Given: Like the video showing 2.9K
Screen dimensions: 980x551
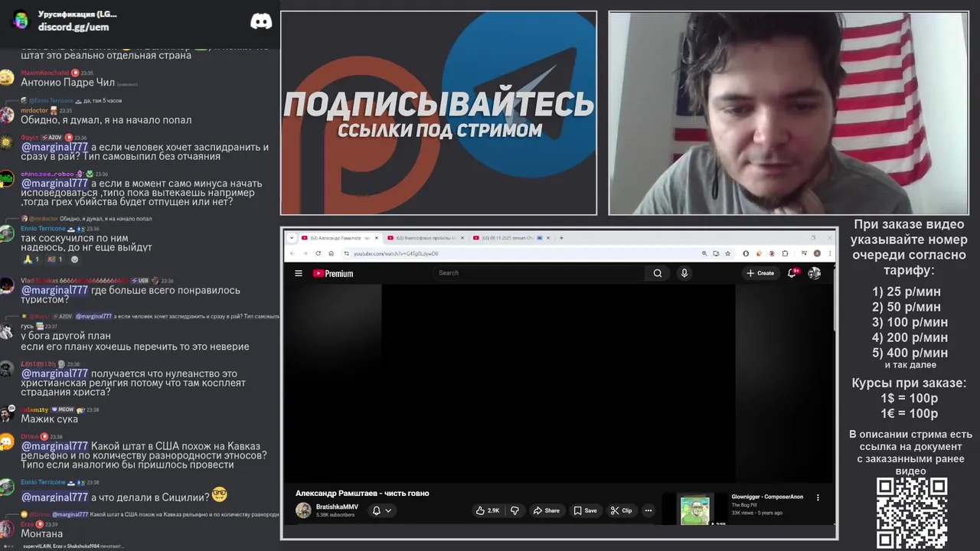Looking at the screenshot, I should 488,510.
